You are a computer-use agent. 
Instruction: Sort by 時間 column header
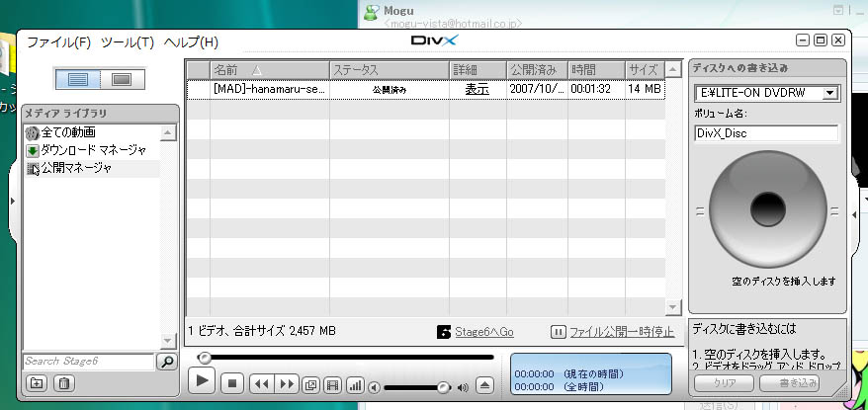tap(596, 70)
